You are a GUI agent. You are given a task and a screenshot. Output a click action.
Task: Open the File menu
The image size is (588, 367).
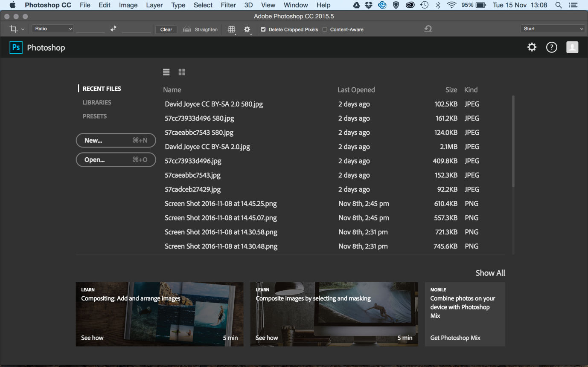point(85,5)
